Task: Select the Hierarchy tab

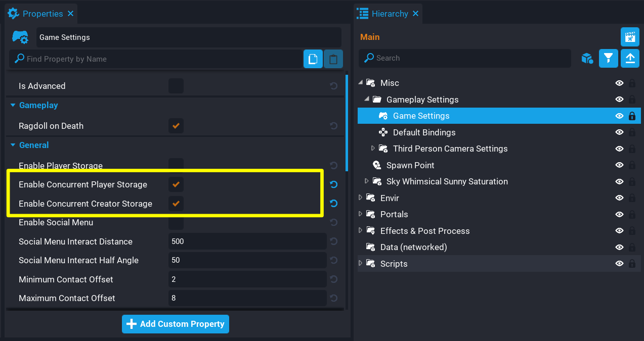Action: coord(389,14)
